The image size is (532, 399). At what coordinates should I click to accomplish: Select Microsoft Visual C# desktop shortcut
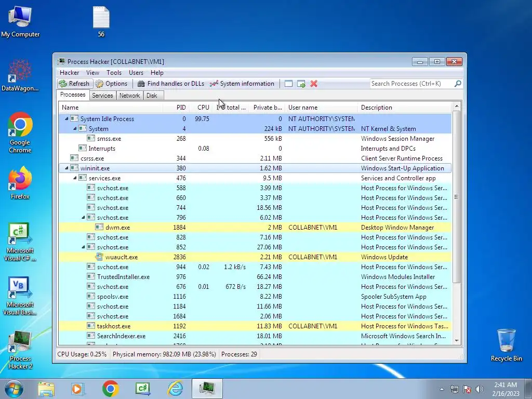[20, 242]
